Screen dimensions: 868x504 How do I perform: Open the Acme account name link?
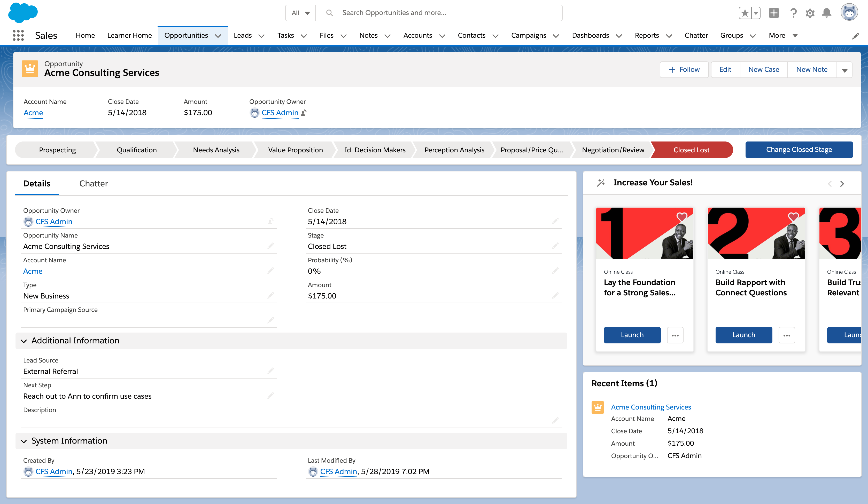click(x=33, y=113)
